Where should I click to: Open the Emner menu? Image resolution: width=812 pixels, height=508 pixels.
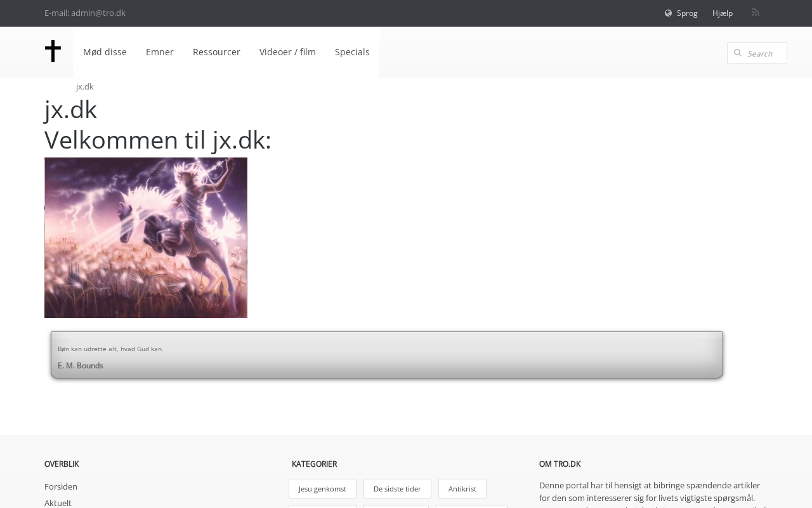click(160, 52)
